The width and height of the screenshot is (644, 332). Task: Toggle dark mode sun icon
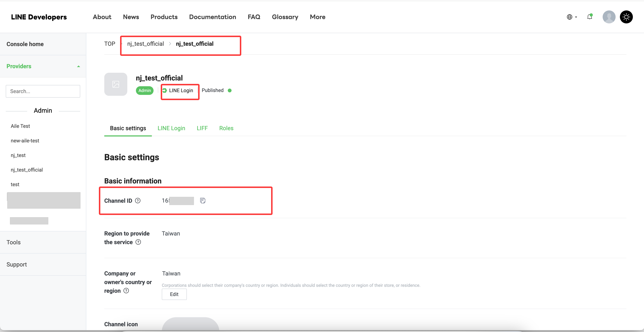click(x=626, y=17)
